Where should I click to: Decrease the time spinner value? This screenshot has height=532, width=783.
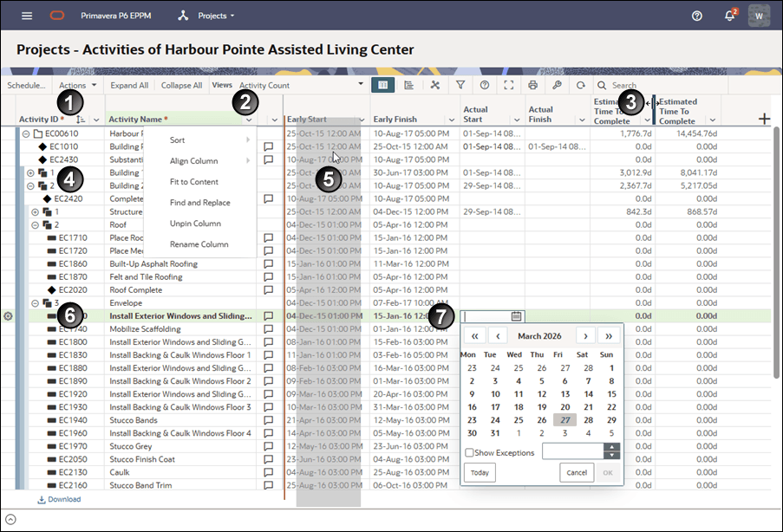coord(611,455)
